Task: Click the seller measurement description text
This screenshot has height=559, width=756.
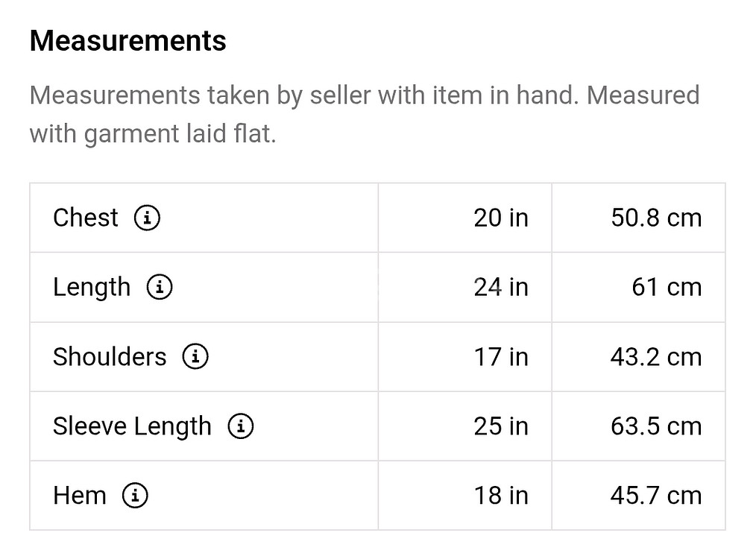Action: pos(364,115)
